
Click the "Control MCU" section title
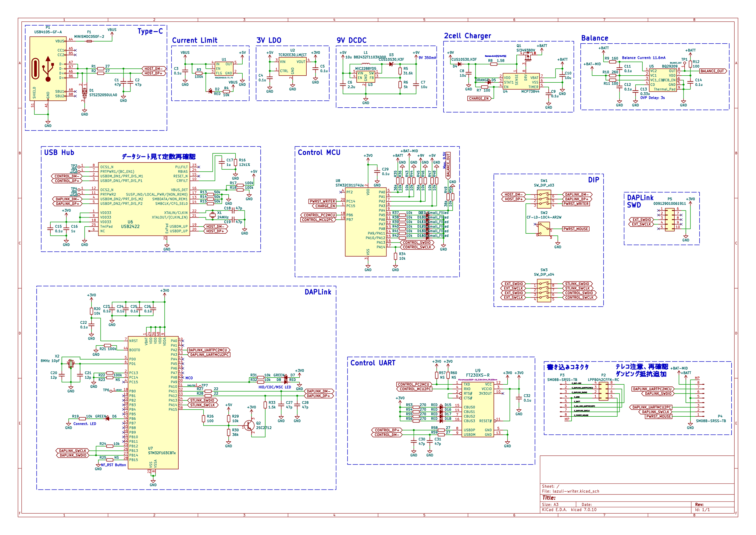pos(319,153)
